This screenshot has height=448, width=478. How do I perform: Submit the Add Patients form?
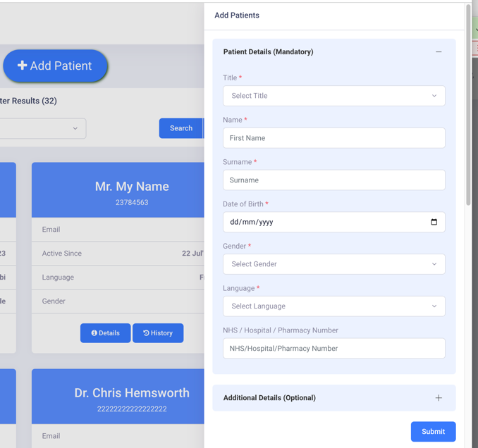pos(433,432)
